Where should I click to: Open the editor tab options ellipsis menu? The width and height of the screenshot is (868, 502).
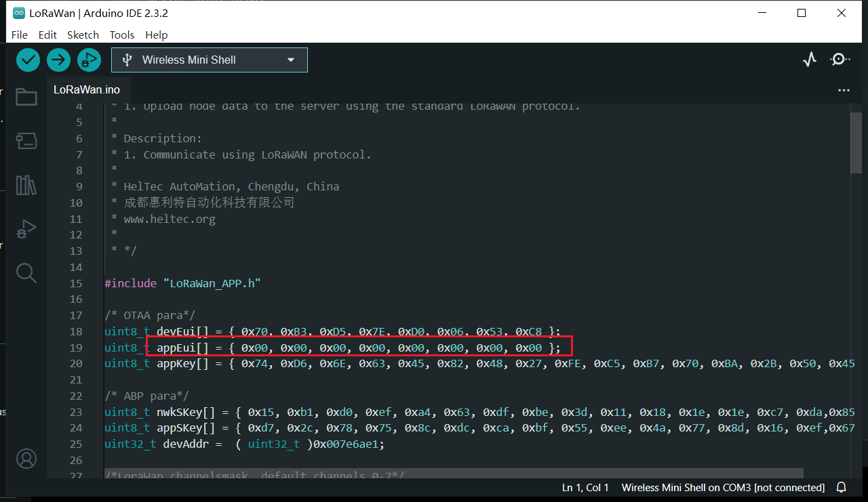[x=844, y=90]
